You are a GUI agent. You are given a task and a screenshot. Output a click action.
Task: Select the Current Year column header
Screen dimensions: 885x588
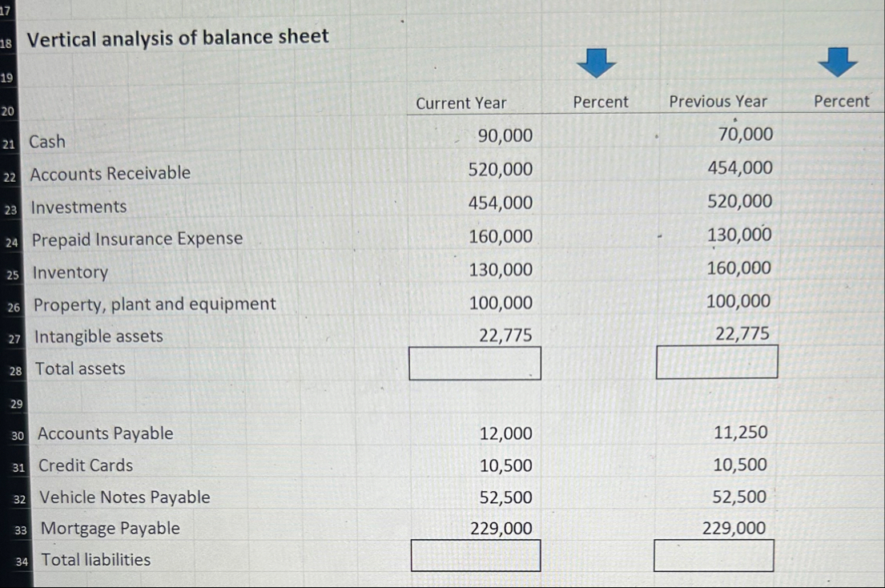coord(462,103)
